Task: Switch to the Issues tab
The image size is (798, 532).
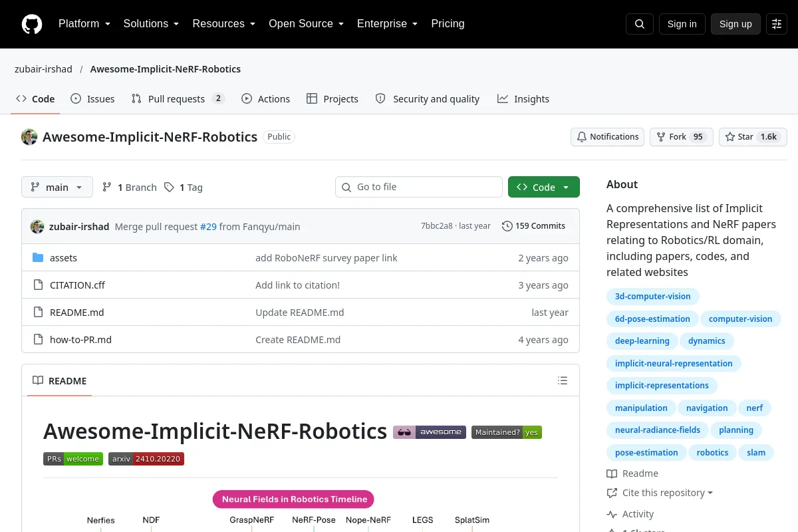Action: (92, 99)
